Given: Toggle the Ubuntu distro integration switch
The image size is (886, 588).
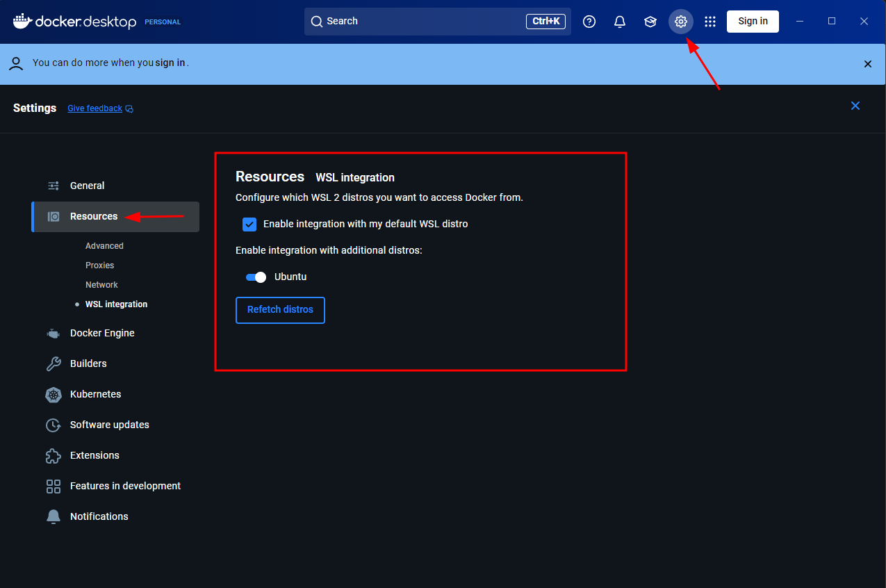Looking at the screenshot, I should point(256,277).
